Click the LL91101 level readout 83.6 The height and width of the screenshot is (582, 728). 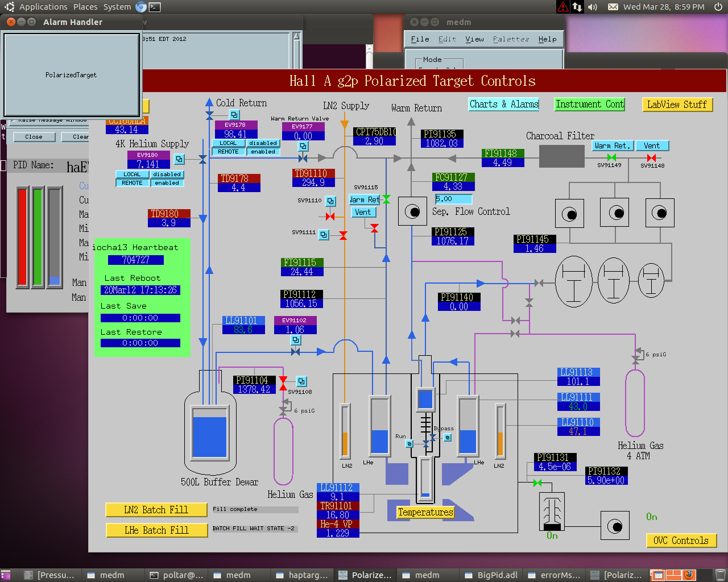point(243,330)
